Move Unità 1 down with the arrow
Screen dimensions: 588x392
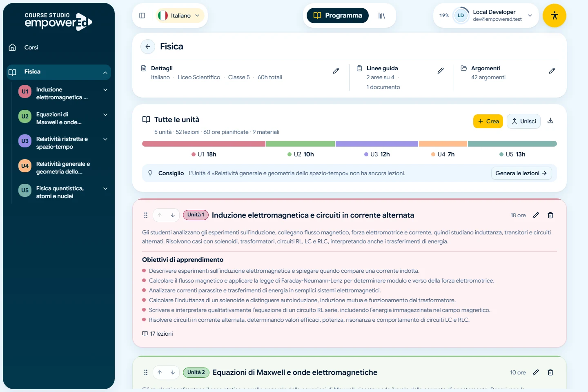[173, 215]
